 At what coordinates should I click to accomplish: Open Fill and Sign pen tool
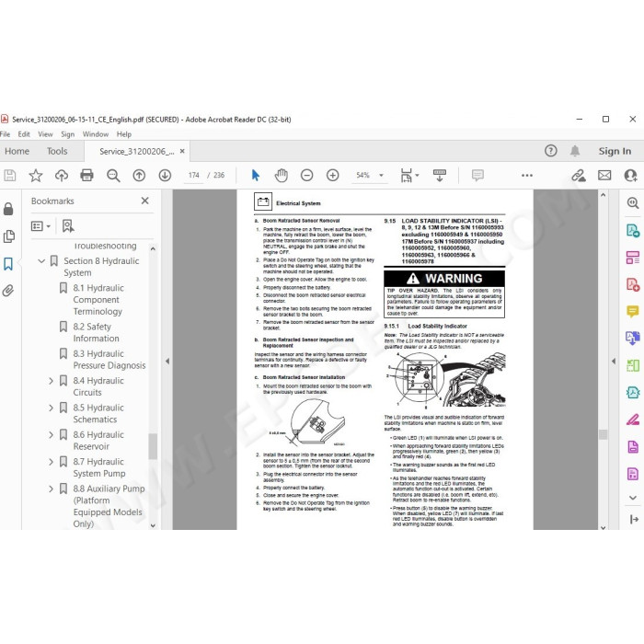(x=633, y=420)
